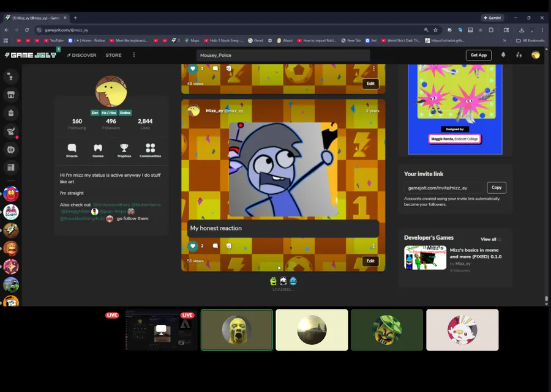
Task: Open options menu of My honest reaction post
Action: [374, 246]
